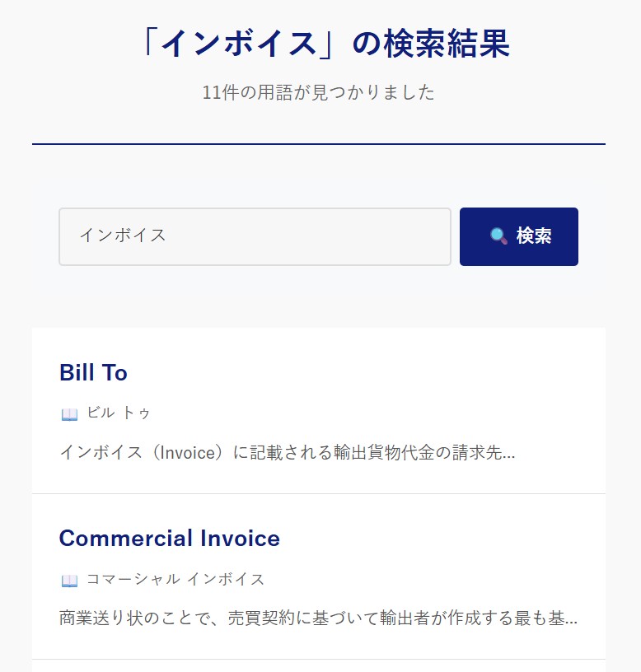The image size is (641, 672).
Task: Click the Bill To description about Invoice 請求先
Action: (288, 453)
